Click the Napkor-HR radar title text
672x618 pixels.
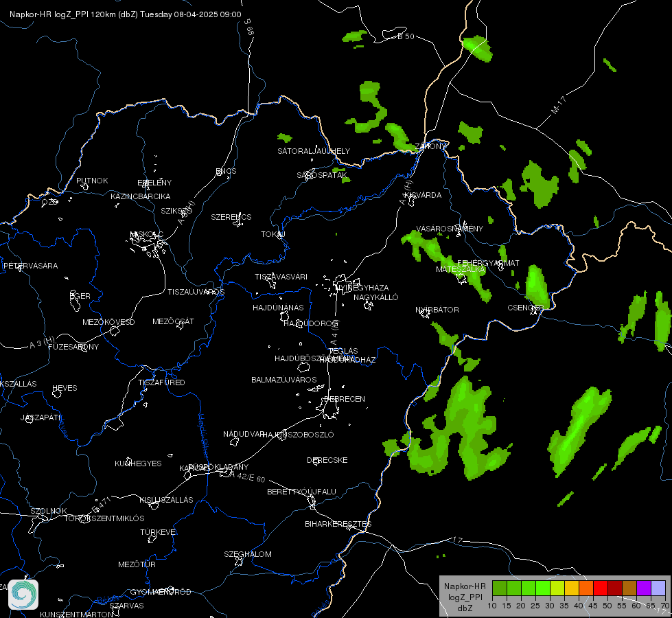pyautogui.click(x=125, y=14)
